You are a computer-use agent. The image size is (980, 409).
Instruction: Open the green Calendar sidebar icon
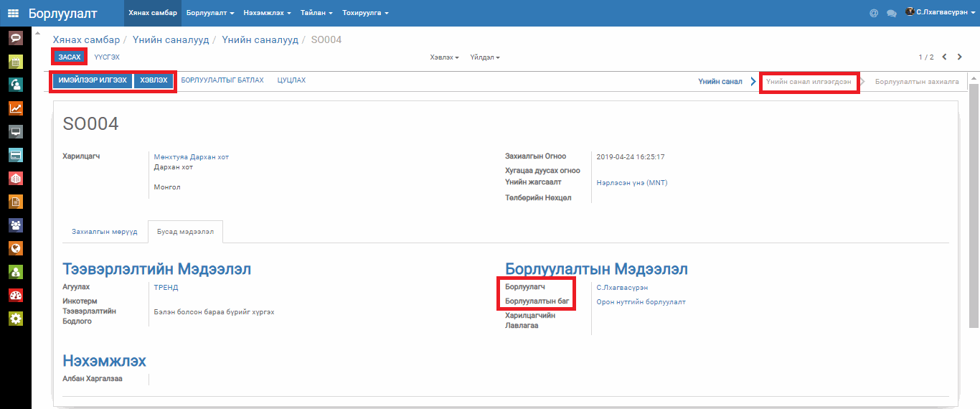click(15, 62)
